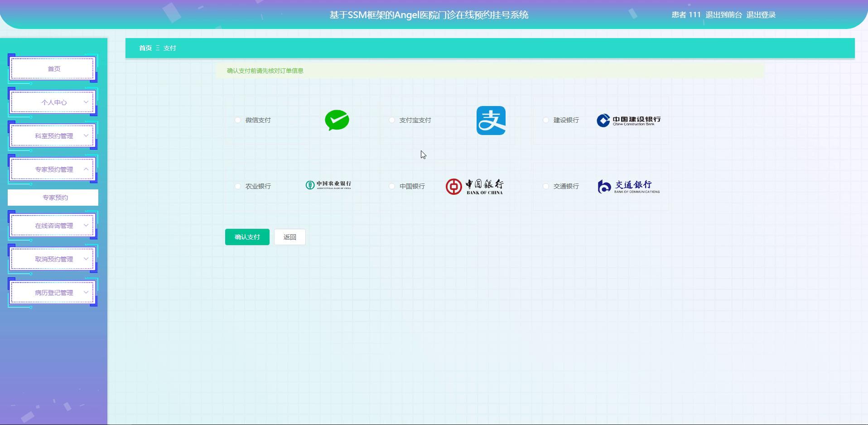Screen dimensions: 868x425
Task: Click the 患者 111 user label
Action: pyautogui.click(x=686, y=15)
